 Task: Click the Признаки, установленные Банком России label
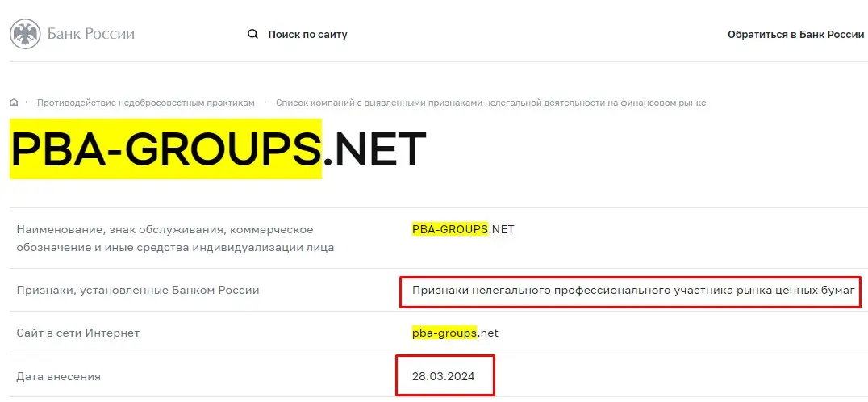pyautogui.click(x=138, y=290)
